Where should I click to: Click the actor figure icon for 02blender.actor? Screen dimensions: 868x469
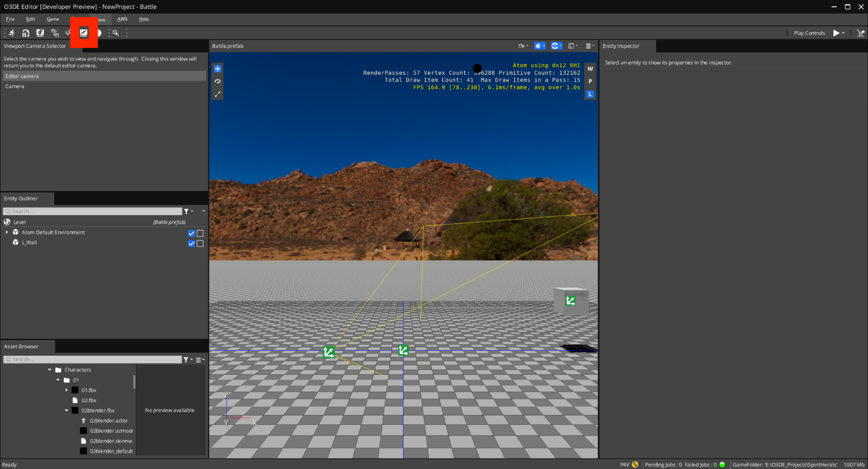point(83,421)
